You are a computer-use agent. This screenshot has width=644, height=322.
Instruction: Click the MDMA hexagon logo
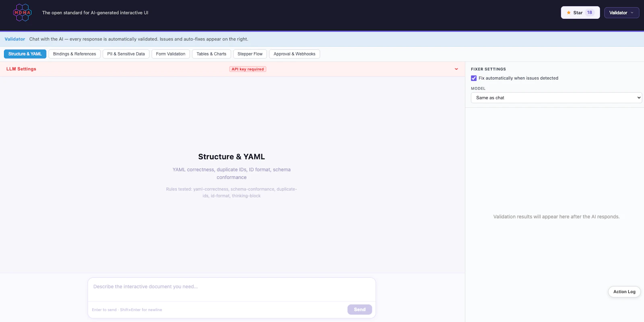(22, 12)
